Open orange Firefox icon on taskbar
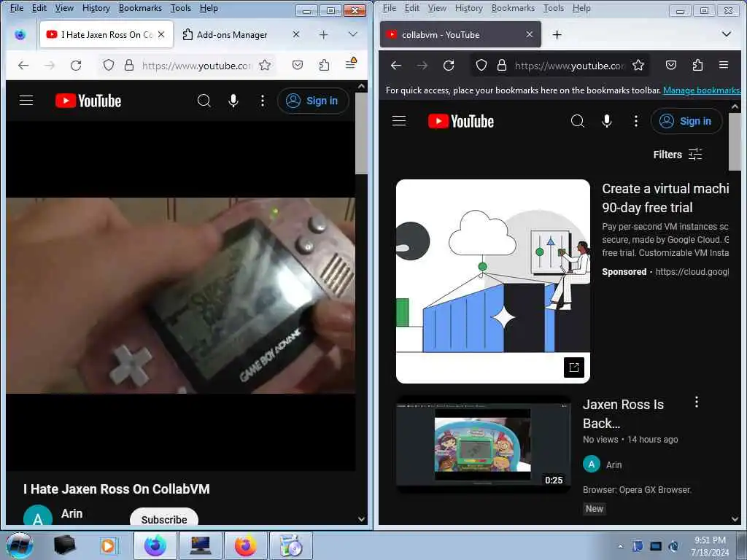The height and width of the screenshot is (560, 747). tap(245, 545)
